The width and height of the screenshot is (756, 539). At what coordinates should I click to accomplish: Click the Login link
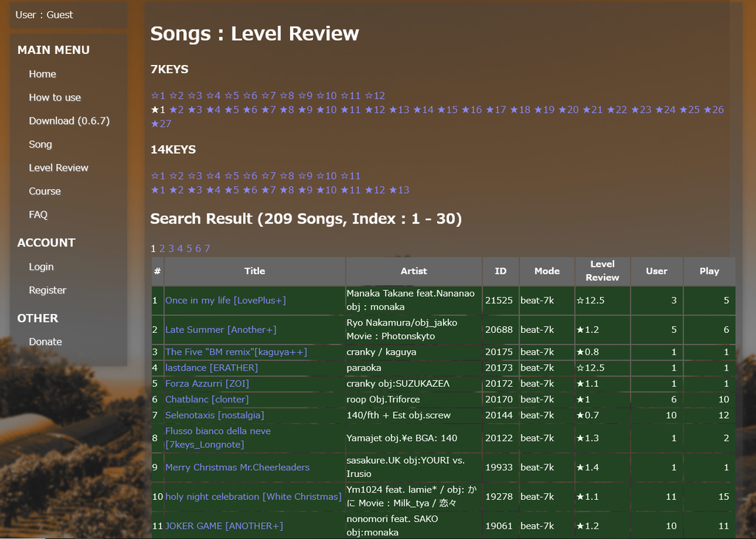41,267
